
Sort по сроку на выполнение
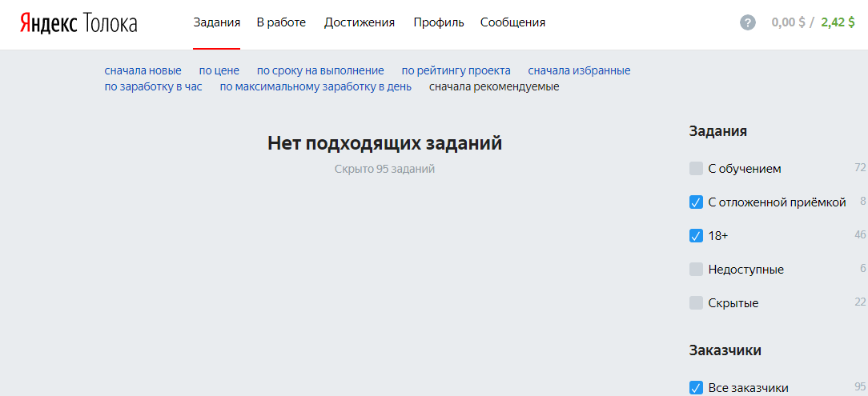tap(320, 70)
